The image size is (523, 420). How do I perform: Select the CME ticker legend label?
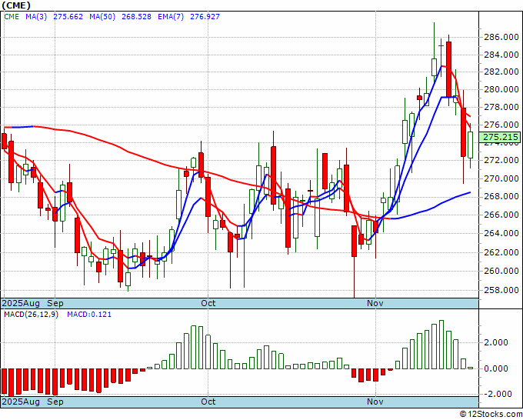12,16
